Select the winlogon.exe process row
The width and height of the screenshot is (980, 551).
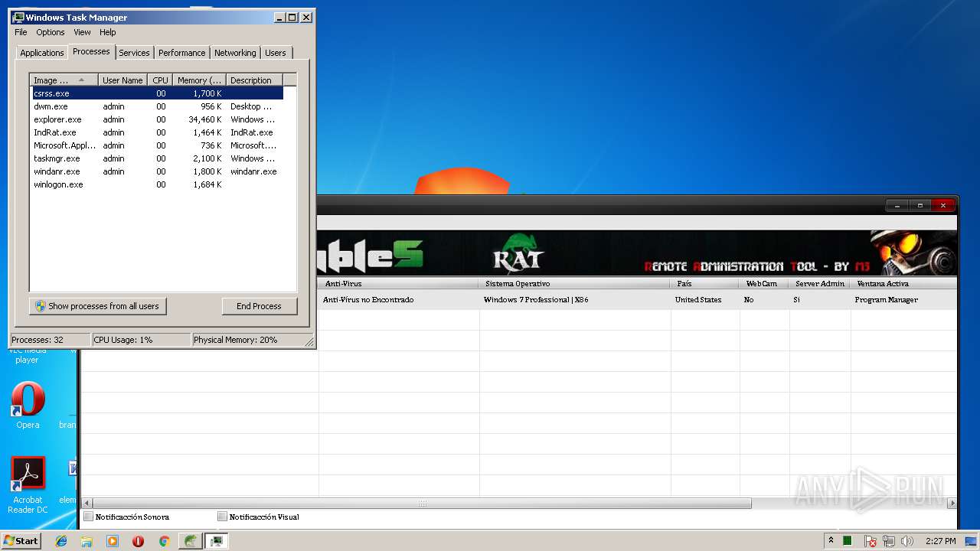point(157,184)
